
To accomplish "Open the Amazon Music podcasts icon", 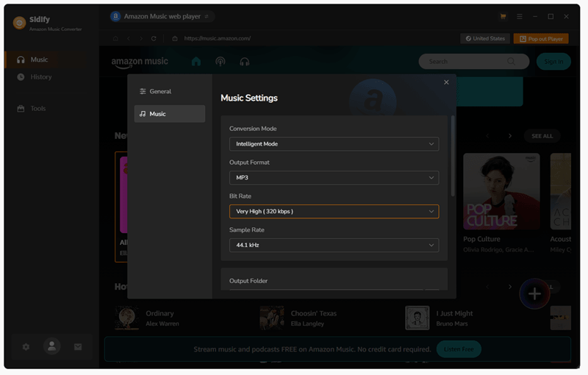I will pyautogui.click(x=220, y=62).
